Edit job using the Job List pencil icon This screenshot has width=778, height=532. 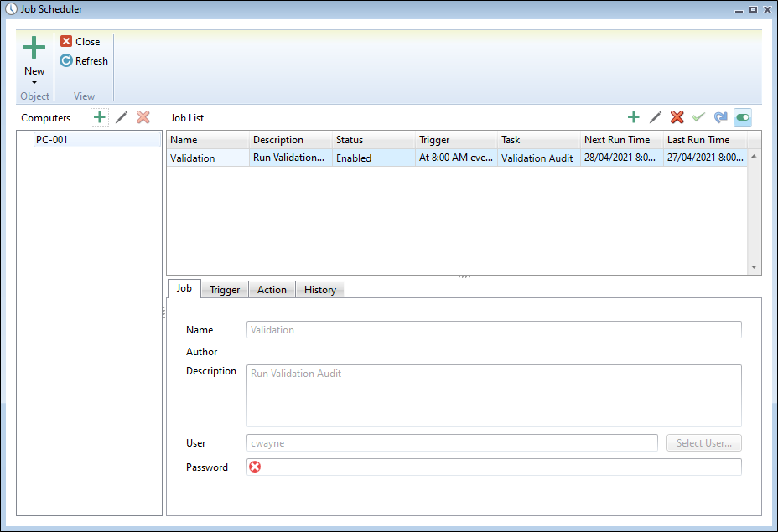coord(656,117)
